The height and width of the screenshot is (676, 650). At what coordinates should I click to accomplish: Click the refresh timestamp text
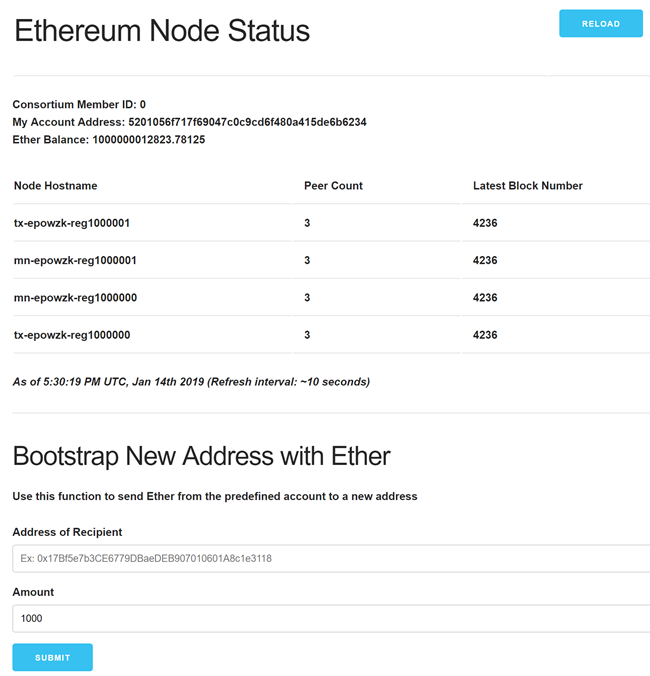point(191,382)
